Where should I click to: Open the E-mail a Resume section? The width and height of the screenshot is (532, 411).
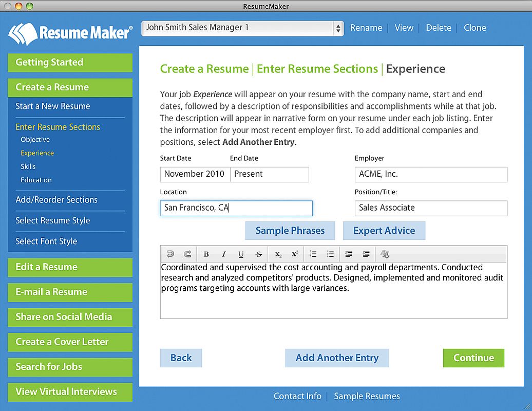[x=70, y=292]
